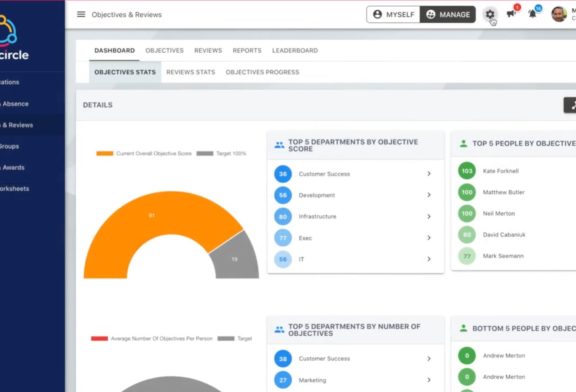Switch to MYSELF view

point(393,14)
